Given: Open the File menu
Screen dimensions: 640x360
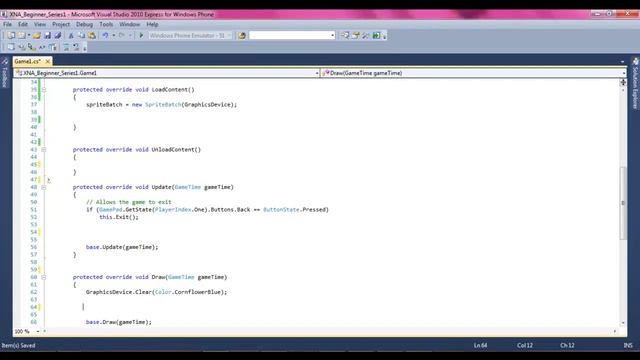Looking at the screenshot, I should 7,24.
